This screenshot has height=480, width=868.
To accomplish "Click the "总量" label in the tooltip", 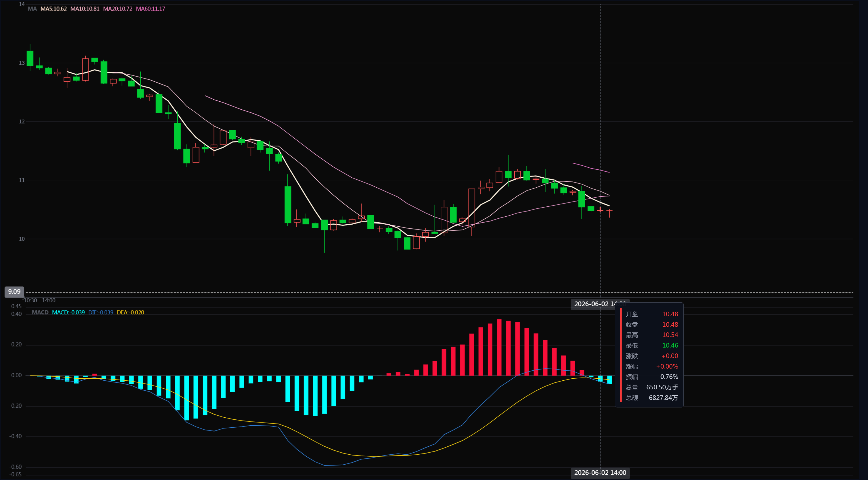I will point(632,387).
